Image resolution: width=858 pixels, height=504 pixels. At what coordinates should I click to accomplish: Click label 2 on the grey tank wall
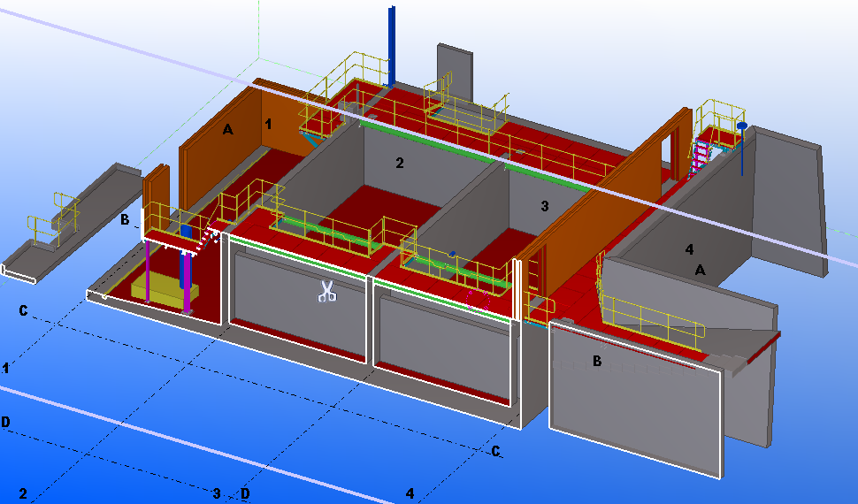point(400,163)
